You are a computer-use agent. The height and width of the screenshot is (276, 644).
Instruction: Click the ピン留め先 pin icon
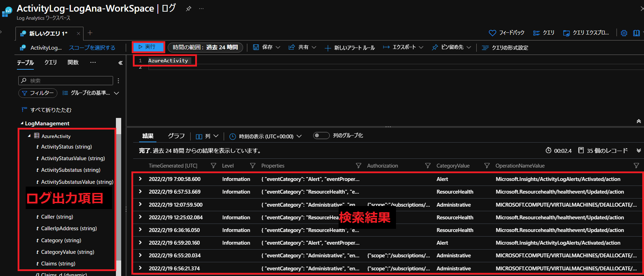435,47
